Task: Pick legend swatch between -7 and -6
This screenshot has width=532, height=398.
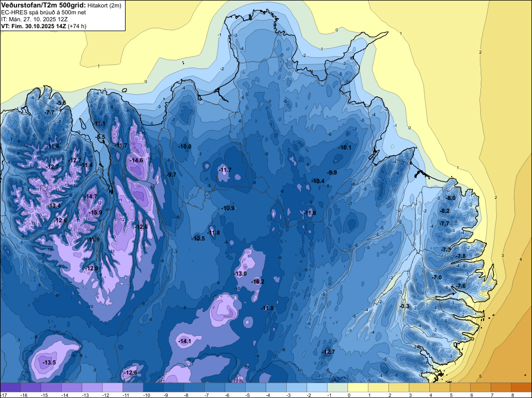Action: [x=215, y=387]
